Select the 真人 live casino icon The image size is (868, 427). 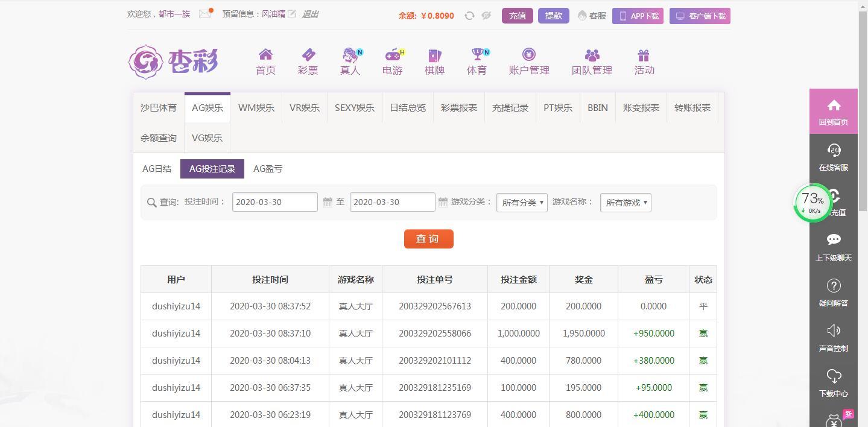point(349,55)
